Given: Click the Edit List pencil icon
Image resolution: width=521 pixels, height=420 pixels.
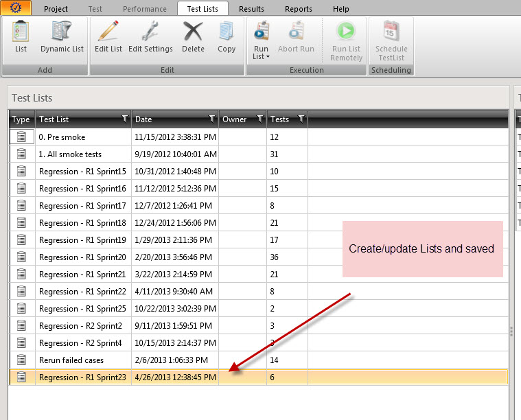Looking at the screenshot, I should (108, 31).
